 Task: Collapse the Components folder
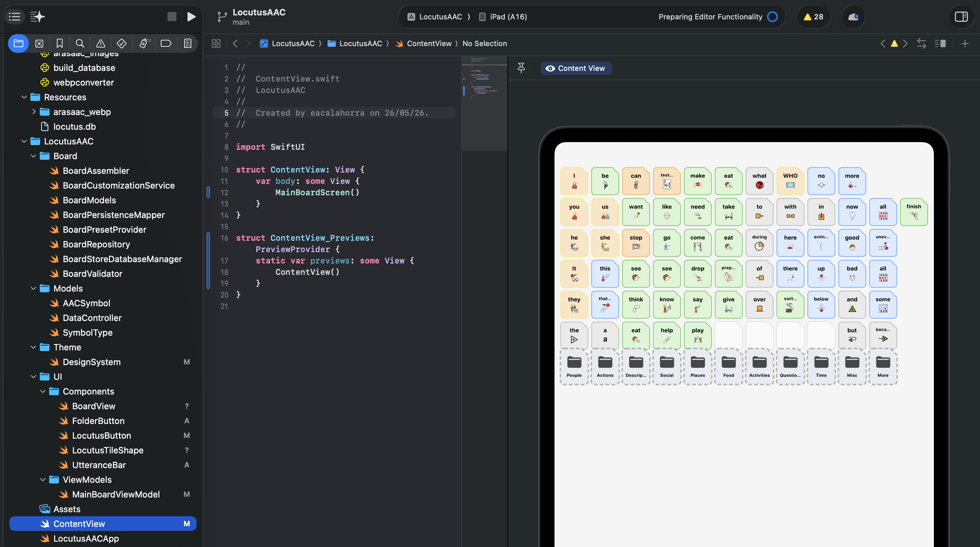click(42, 391)
